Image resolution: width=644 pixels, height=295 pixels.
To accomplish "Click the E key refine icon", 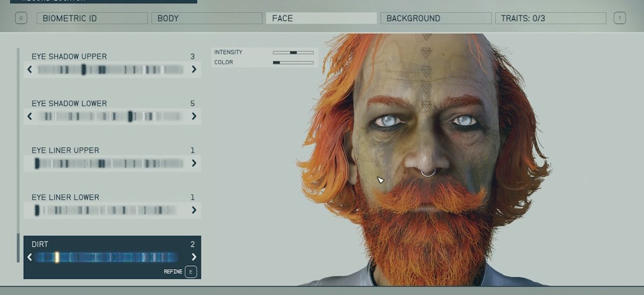I will [x=191, y=272].
